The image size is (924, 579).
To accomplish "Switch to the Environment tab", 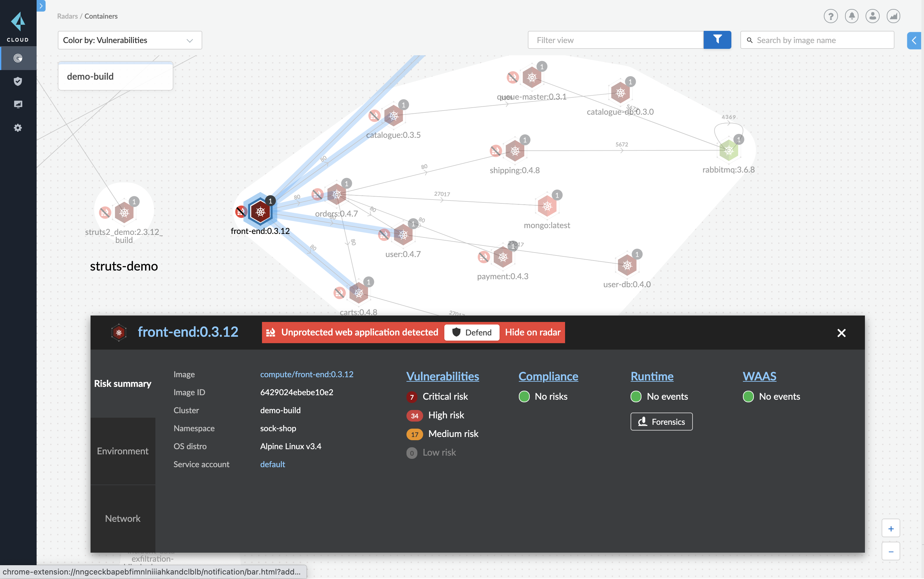I will click(x=122, y=451).
